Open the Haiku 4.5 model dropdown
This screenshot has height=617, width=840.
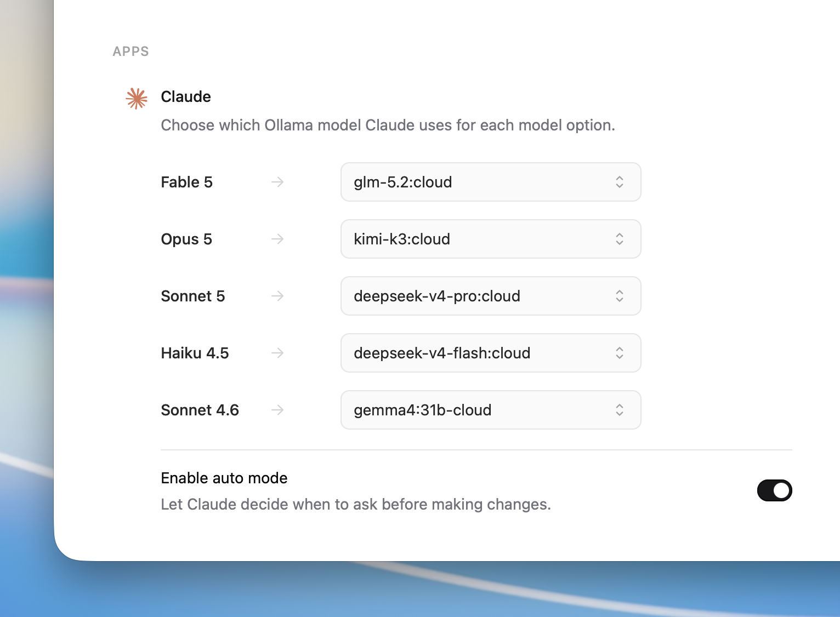coord(491,353)
